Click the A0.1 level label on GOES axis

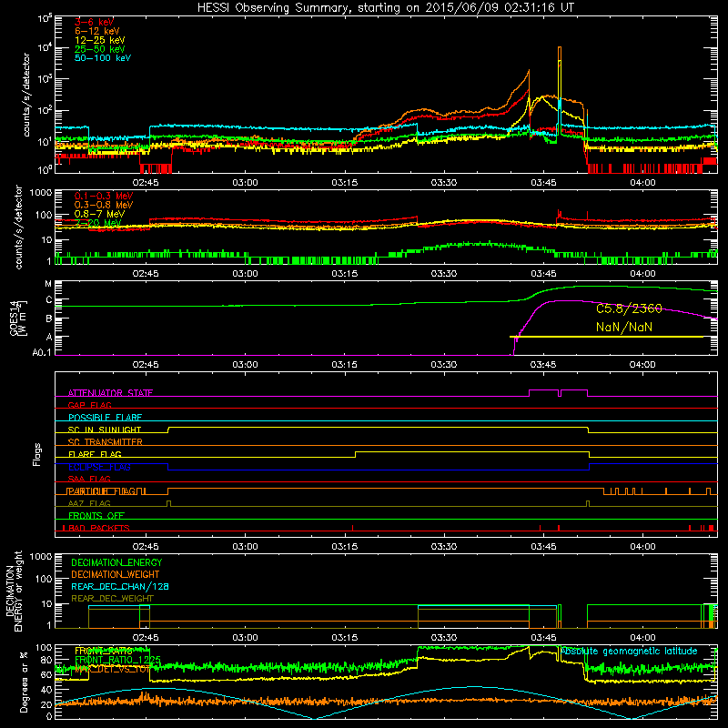(42, 353)
